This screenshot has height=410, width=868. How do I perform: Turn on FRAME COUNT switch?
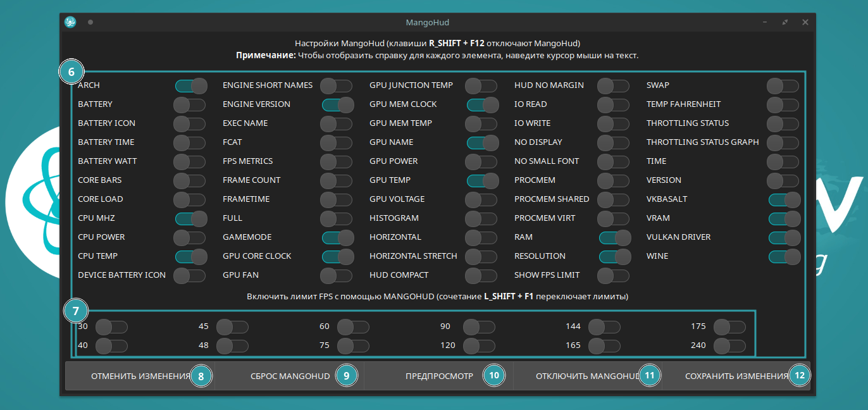(x=337, y=180)
